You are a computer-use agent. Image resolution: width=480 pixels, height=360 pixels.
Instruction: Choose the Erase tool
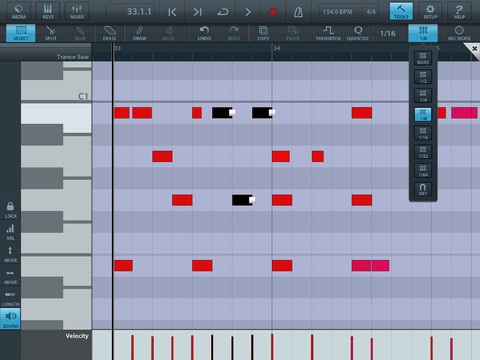tap(109, 33)
